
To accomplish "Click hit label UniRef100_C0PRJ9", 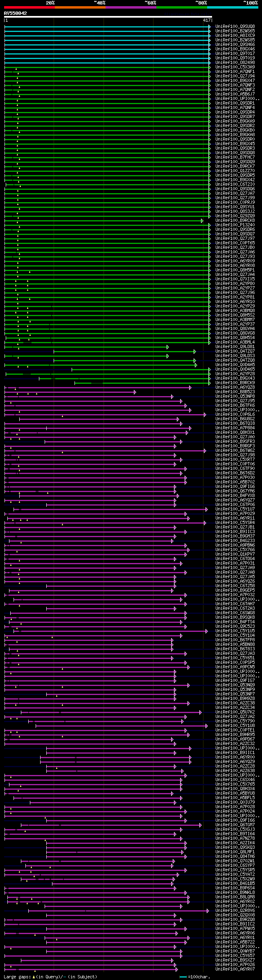I will (x=235, y=203).
